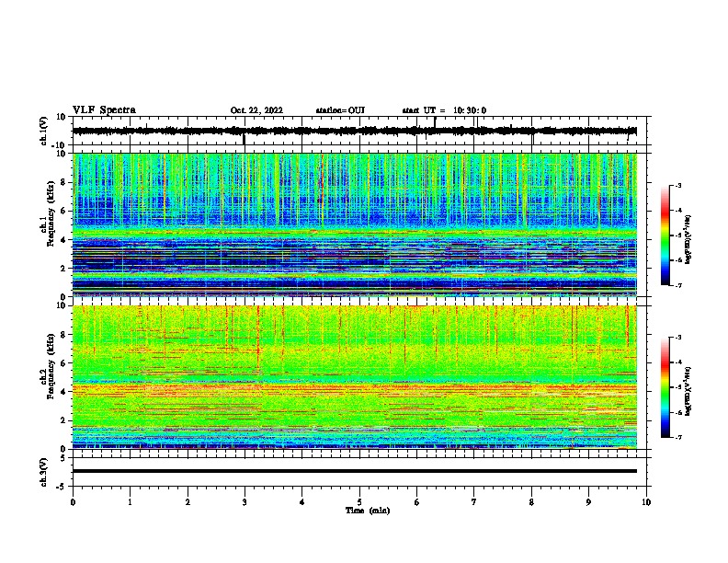Click the "5" tick on ch.3(V) axis
The width and height of the screenshot is (728, 563).
tap(63, 457)
